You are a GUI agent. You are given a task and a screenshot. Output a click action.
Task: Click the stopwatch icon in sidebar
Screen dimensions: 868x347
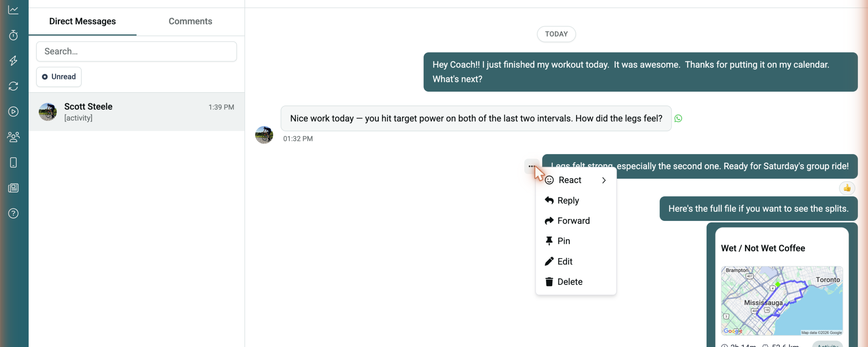coord(13,35)
